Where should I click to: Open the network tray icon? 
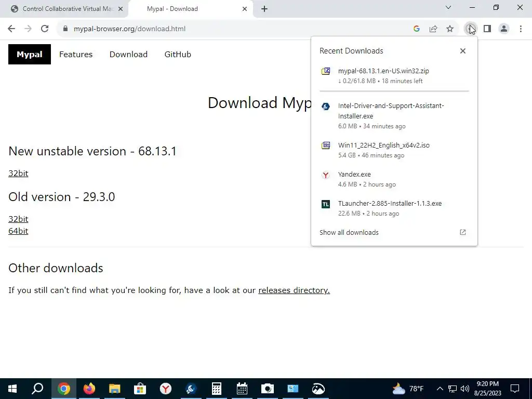coord(453,389)
